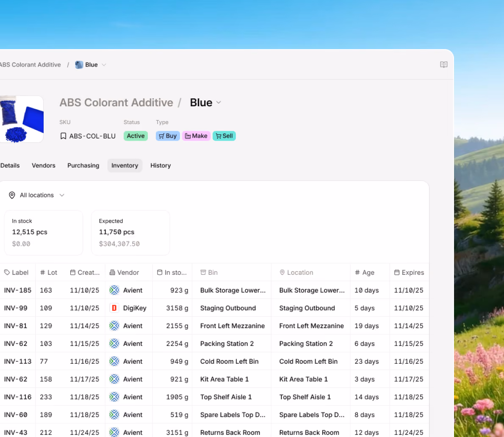The width and height of the screenshot is (504, 437).
Task: Click Avient logo in the lot 189 row
Action: (114, 415)
